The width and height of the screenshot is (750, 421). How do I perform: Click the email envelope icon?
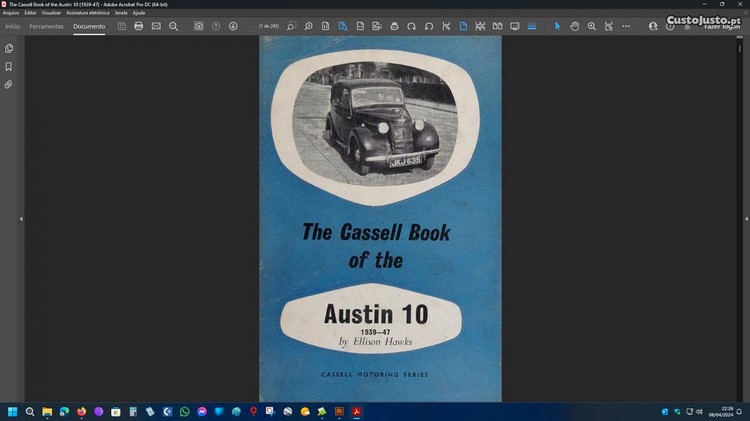(x=156, y=26)
